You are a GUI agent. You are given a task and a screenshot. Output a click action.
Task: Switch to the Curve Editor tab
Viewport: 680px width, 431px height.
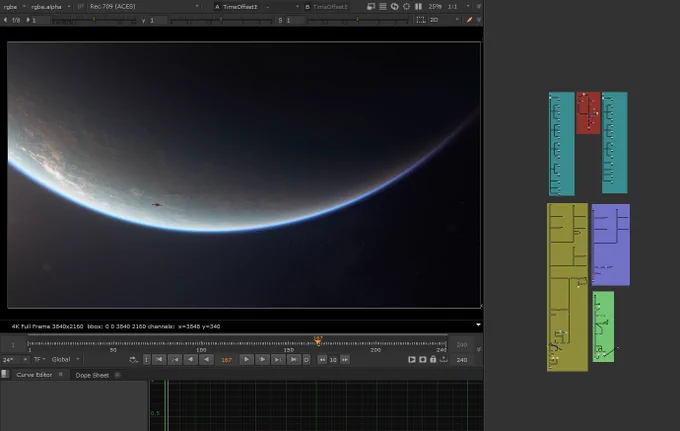coord(34,375)
